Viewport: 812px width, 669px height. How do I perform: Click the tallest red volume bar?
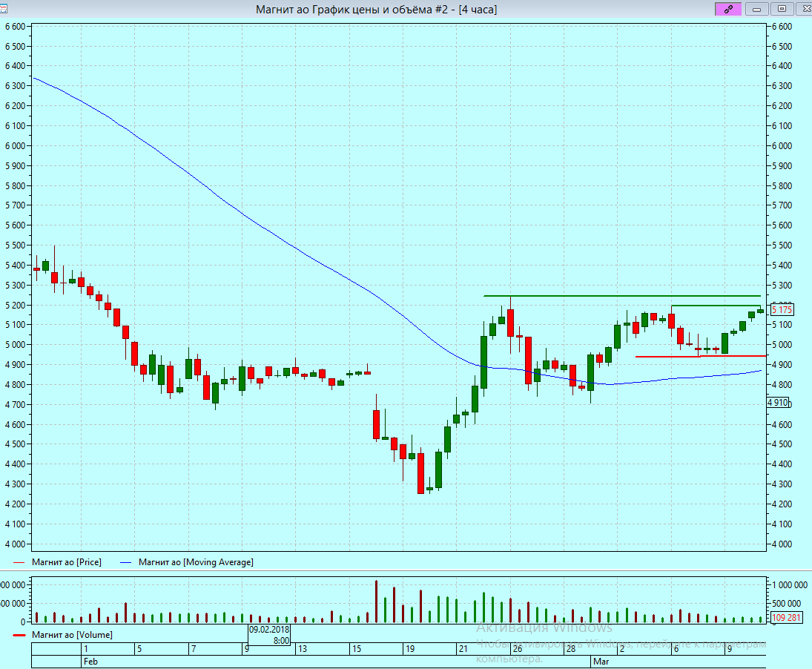click(376, 602)
